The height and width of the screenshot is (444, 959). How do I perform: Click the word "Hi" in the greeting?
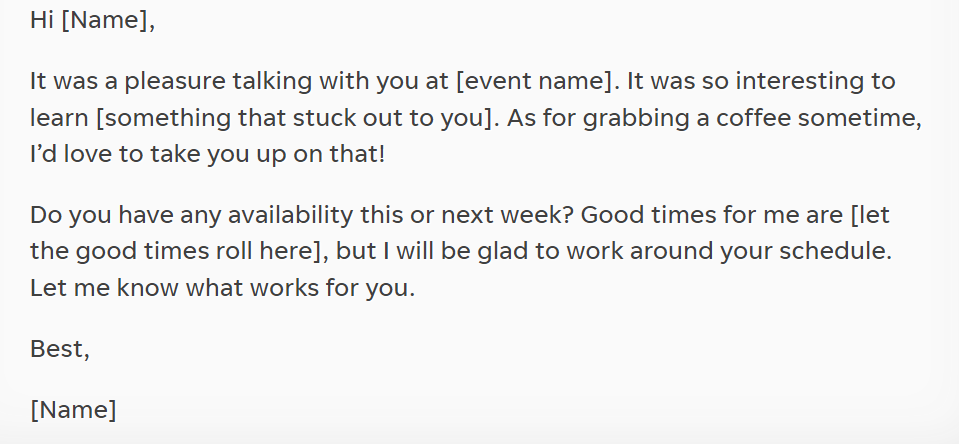[x=42, y=21]
